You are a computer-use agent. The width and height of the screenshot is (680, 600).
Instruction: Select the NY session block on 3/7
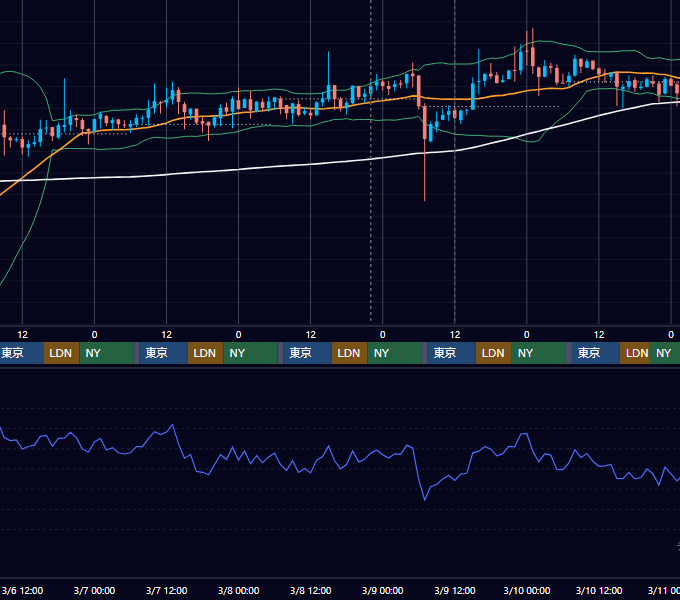(250, 353)
